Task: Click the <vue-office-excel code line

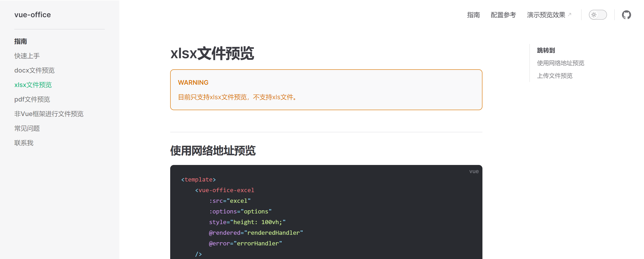Action: [x=224, y=190]
